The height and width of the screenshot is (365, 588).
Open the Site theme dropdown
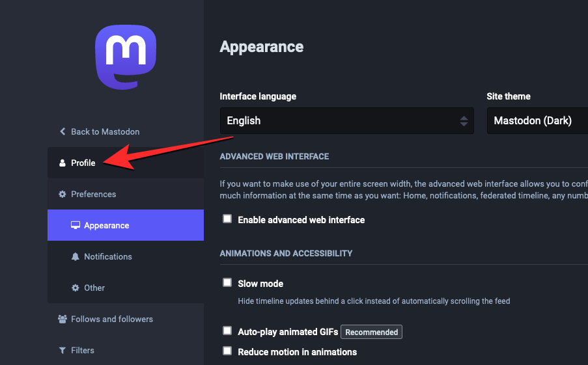537,121
